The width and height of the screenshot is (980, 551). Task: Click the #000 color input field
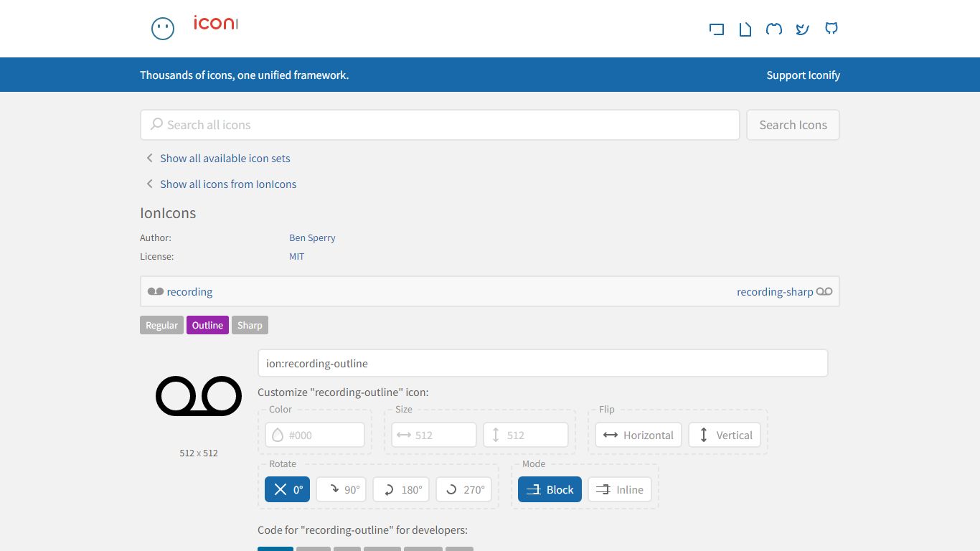tap(315, 435)
